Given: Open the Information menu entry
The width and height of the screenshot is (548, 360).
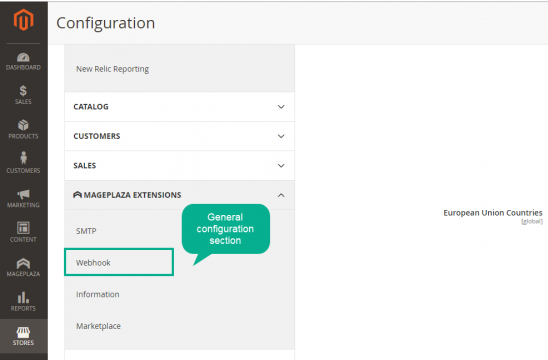Looking at the screenshot, I should 98,294.
